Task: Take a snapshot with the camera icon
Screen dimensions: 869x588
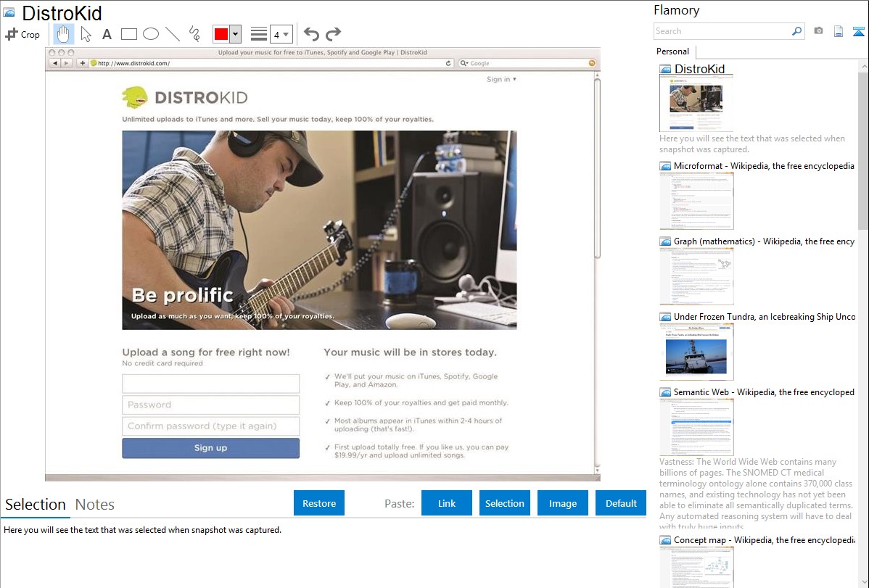Action: click(x=818, y=31)
